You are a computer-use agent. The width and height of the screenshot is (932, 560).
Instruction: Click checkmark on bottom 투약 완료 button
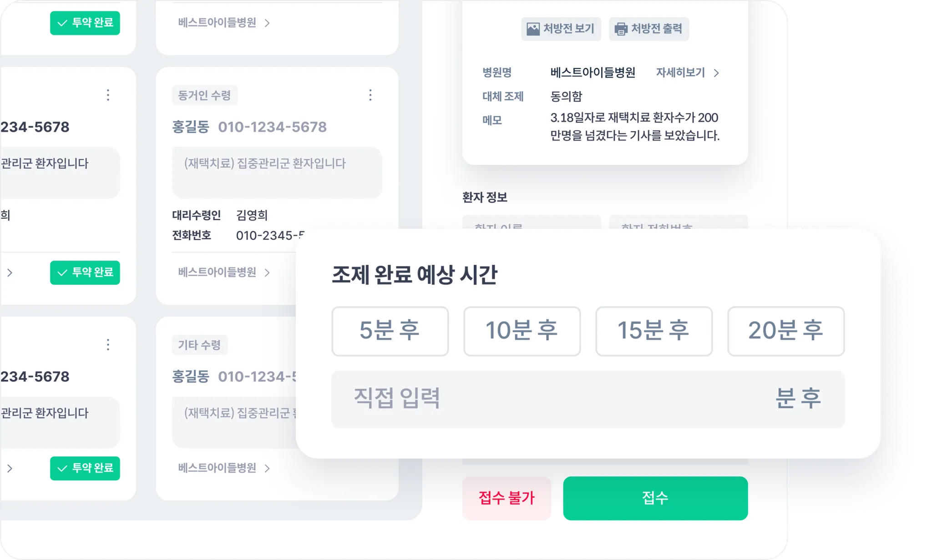(62, 469)
